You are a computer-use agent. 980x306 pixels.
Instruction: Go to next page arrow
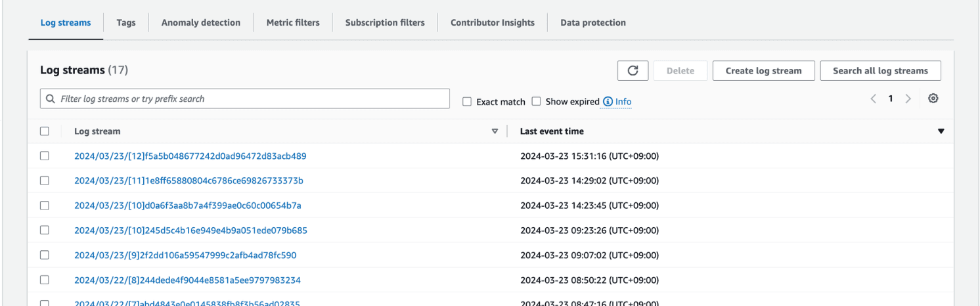click(x=908, y=98)
